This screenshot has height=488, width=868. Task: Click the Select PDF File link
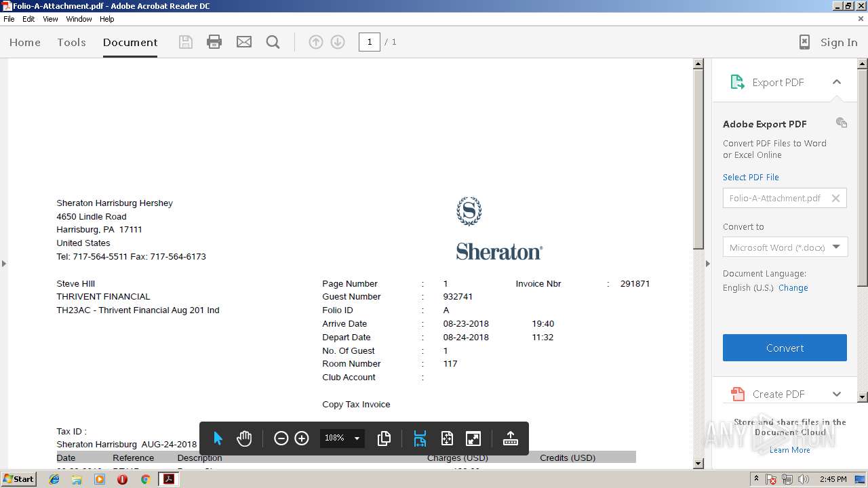751,177
